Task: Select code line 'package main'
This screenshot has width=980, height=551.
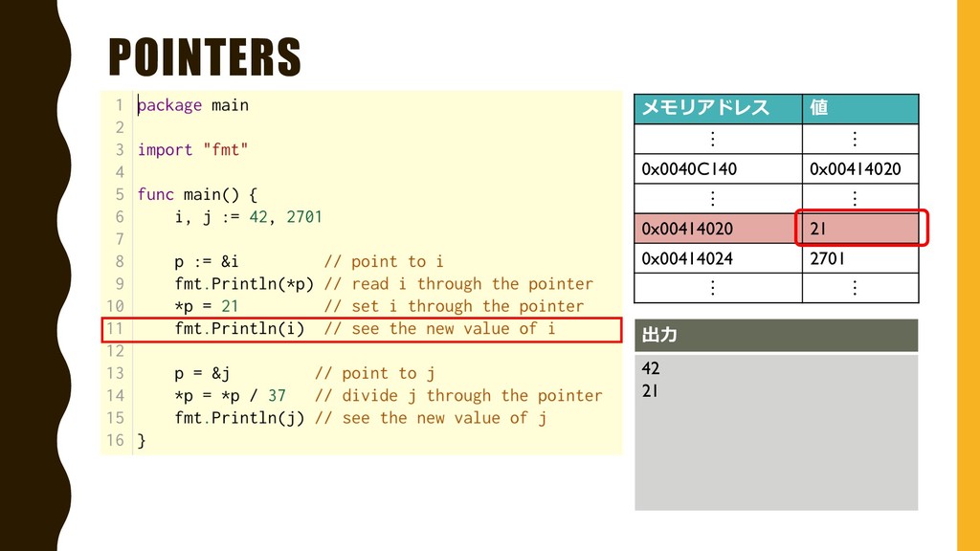Action: tap(193, 105)
